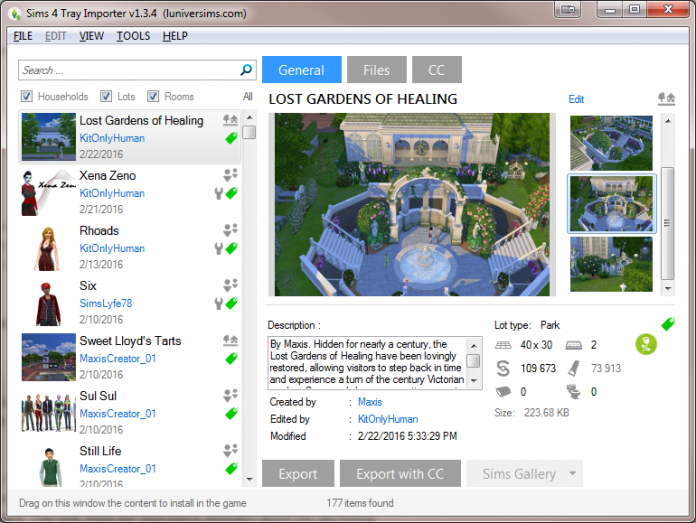
Task: Select the first lot screenshot thumbnail
Action: [611, 142]
